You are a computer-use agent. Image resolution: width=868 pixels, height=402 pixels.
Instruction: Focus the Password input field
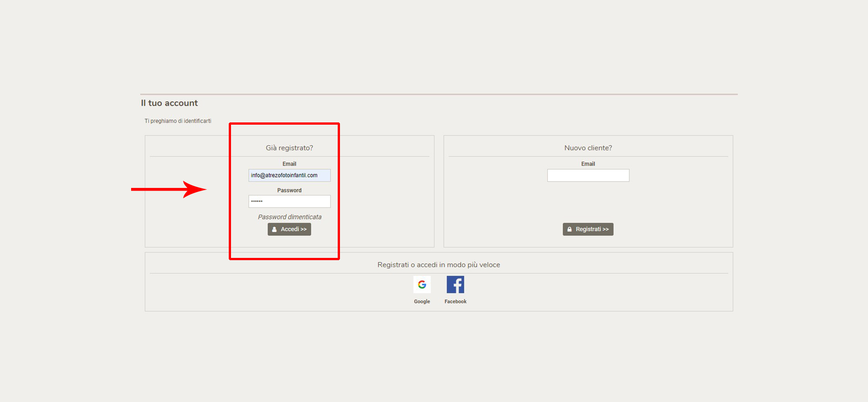[289, 201]
